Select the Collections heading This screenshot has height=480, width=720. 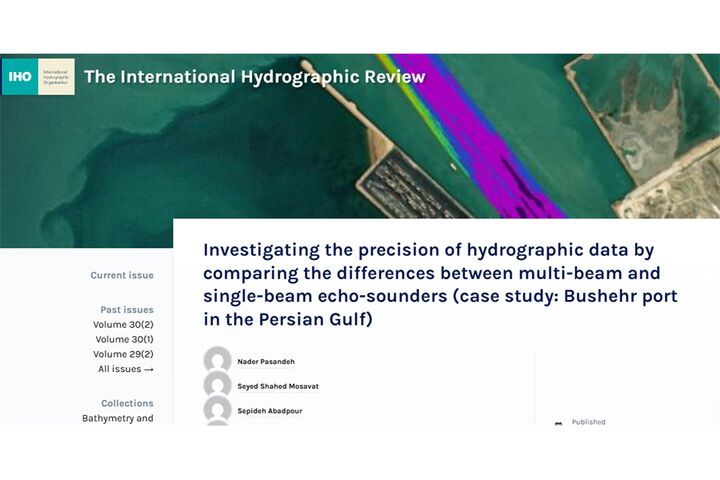pyautogui.click(x=127, y=404)
